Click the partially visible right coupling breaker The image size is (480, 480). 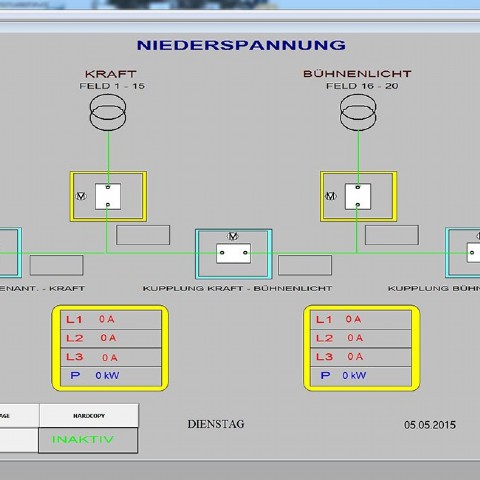pyautogui.click(x=473, y=253)
